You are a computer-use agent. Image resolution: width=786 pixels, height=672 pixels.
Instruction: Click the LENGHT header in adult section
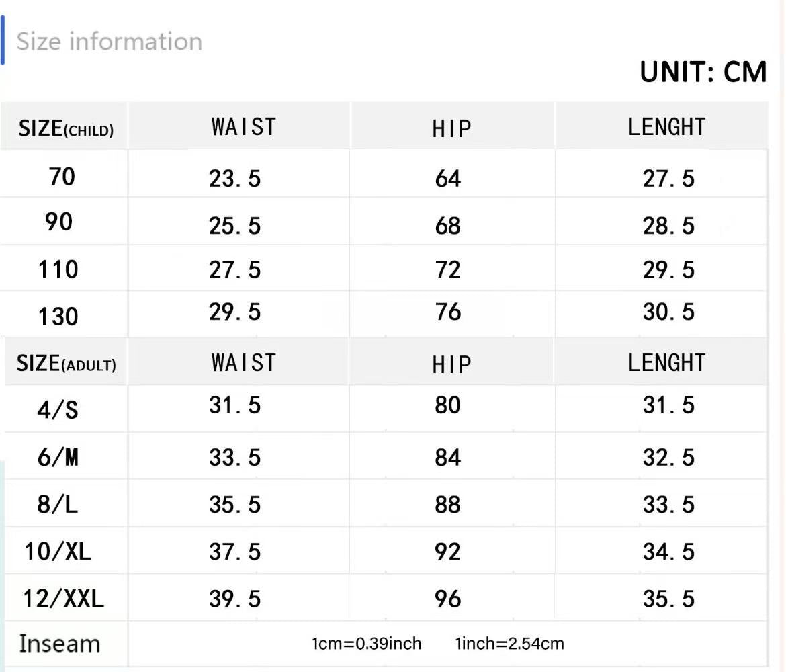666,363
